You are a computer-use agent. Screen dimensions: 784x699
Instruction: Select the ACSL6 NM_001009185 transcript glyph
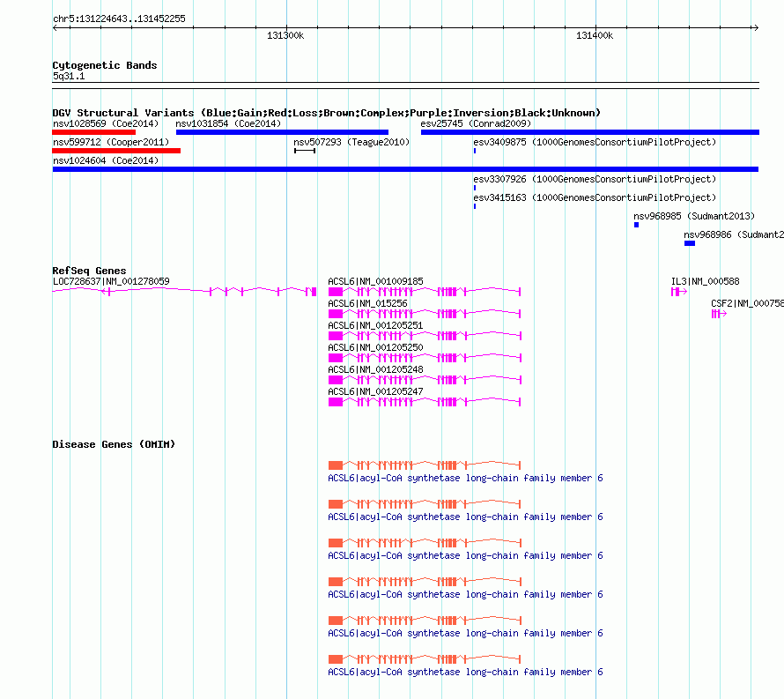point(425,291)
